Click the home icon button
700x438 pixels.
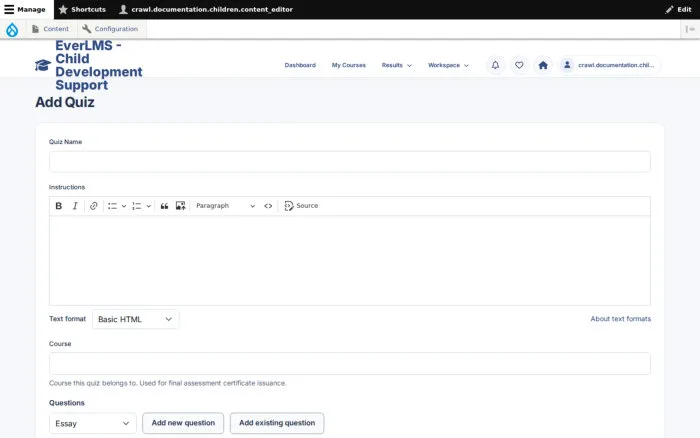point(543,65)
